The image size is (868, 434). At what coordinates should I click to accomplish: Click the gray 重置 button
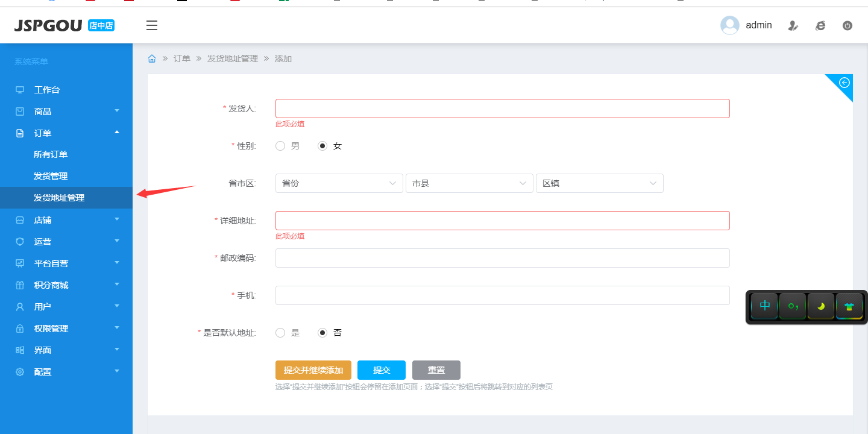(x=436, y=370)
